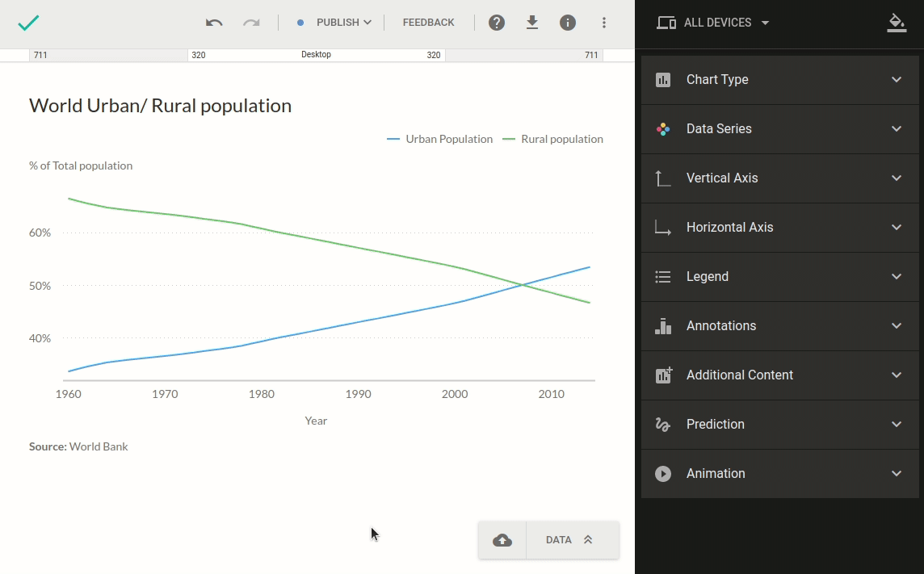
Task: Open the All Devices dropdown
Action: (714, 23)
